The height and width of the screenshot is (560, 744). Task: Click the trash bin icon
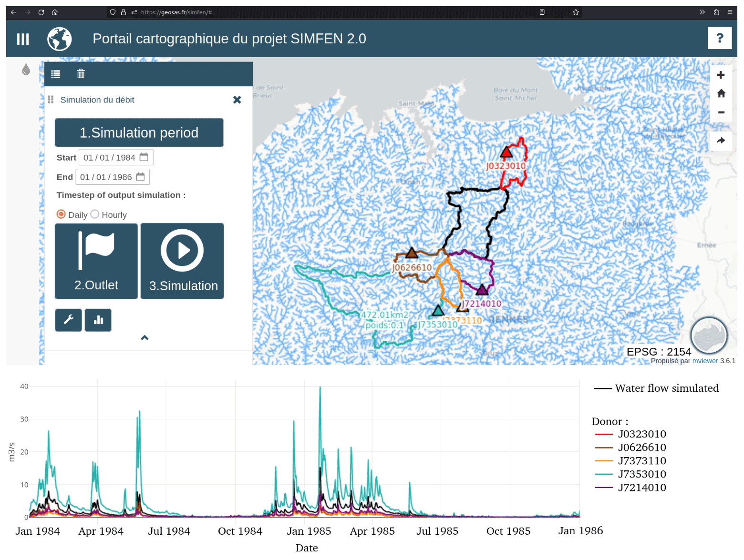81,74
